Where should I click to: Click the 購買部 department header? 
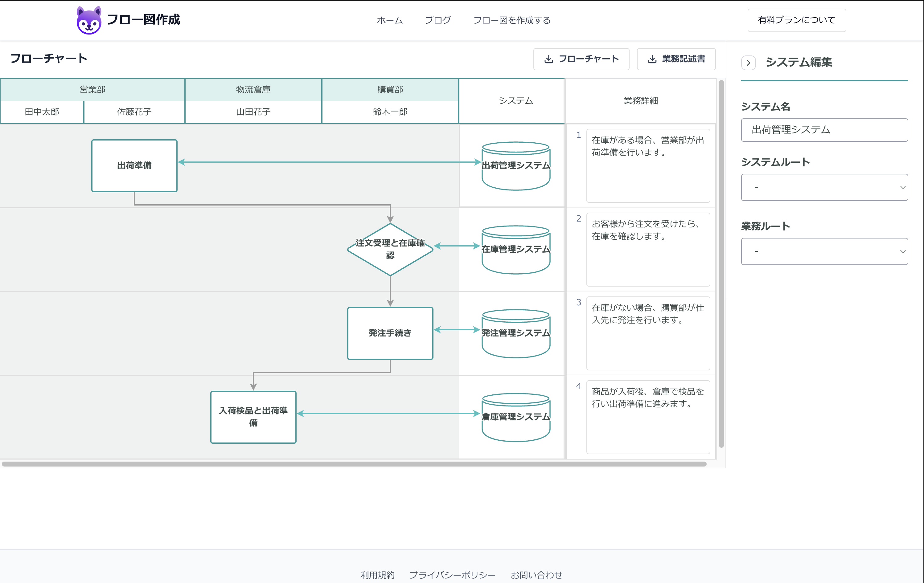coord(390,90)
